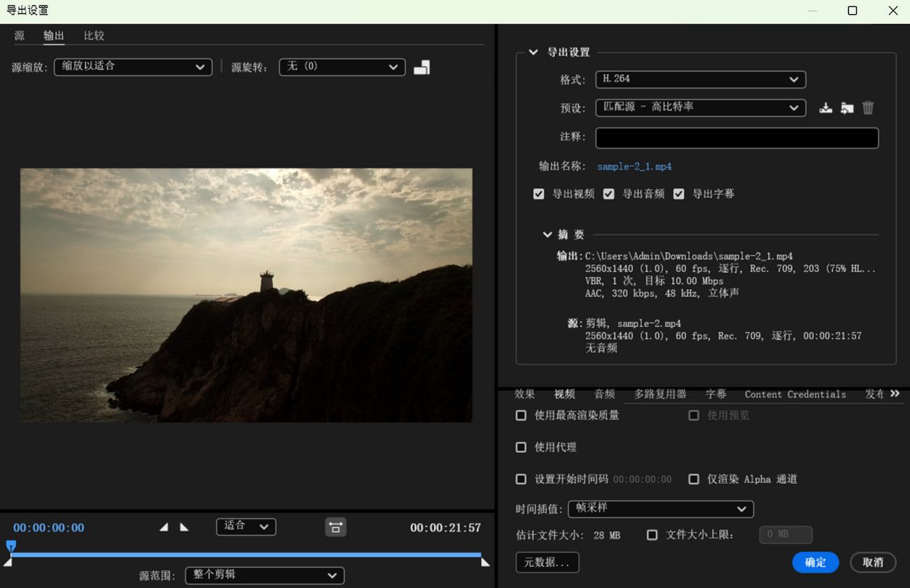Open the 视频 tab
910x588 pixels.
564,394
